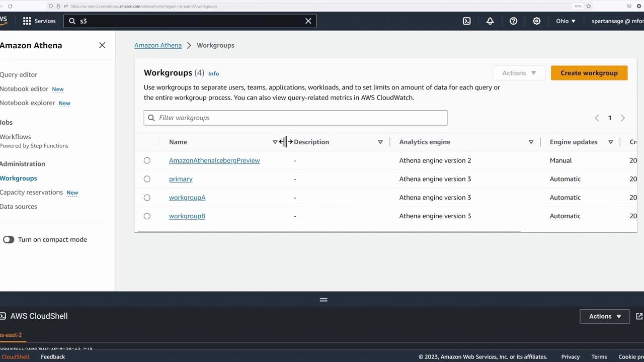Screen dimensions: 644x362
Task: Select the workgroupA radio button
Action: pos(147,198)
